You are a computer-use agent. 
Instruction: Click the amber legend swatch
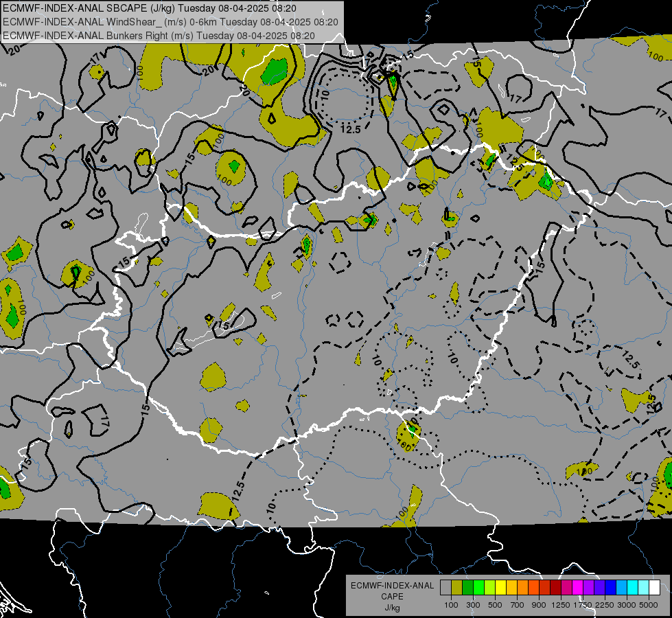click(511, 587)
